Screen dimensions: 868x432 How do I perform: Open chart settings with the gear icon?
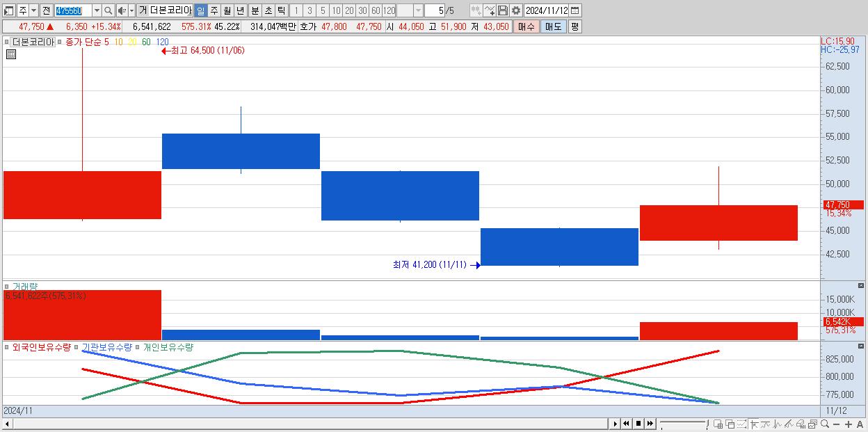click(x=516, y=10)
